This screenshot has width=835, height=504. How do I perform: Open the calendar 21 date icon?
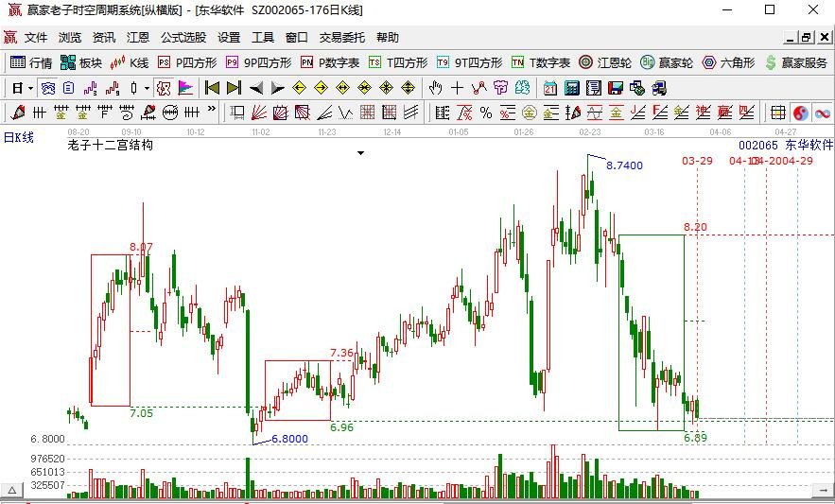point(550,88)
